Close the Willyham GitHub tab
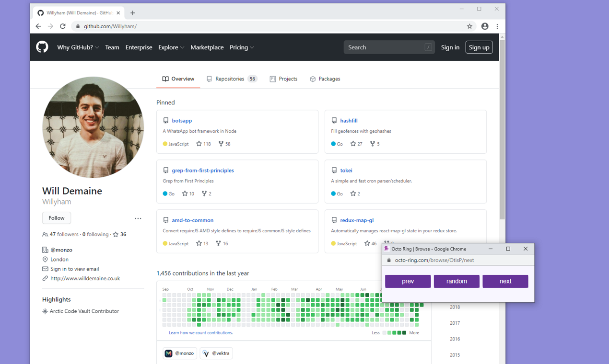 118,13
